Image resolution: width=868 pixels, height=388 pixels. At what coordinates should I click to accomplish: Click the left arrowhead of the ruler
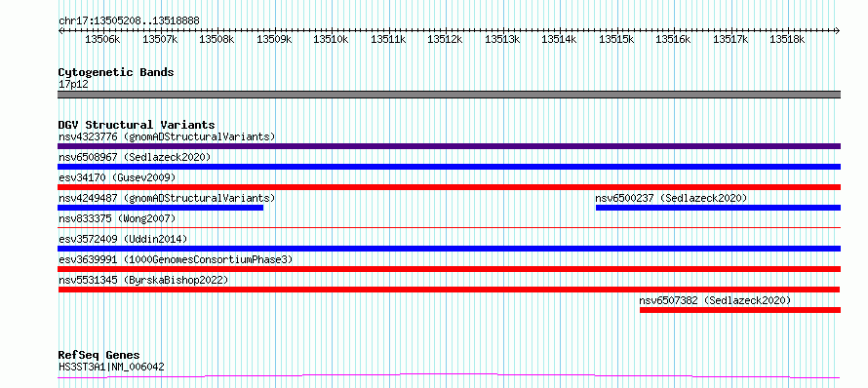coord(60,30)
